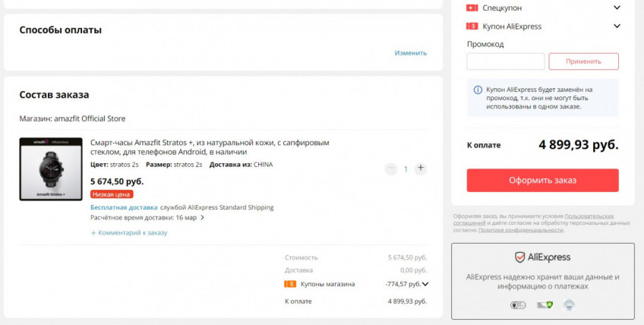Increase item quantity with plus button
Screen dimensions: 644x325
tap(421, 169)
